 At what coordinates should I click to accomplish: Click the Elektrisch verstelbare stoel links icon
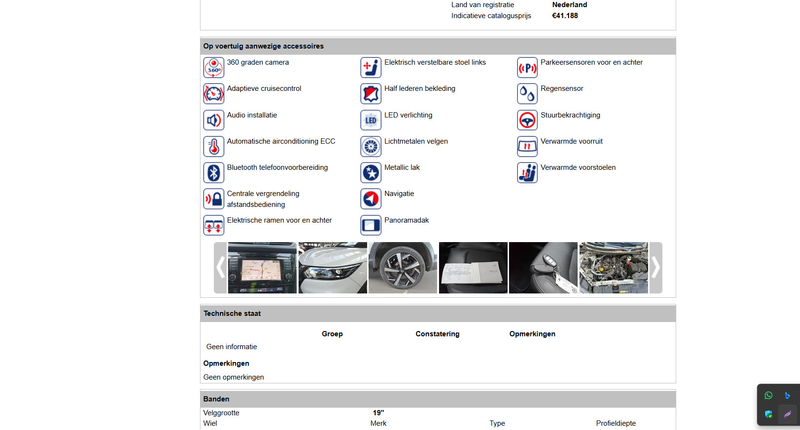point(370,67)
